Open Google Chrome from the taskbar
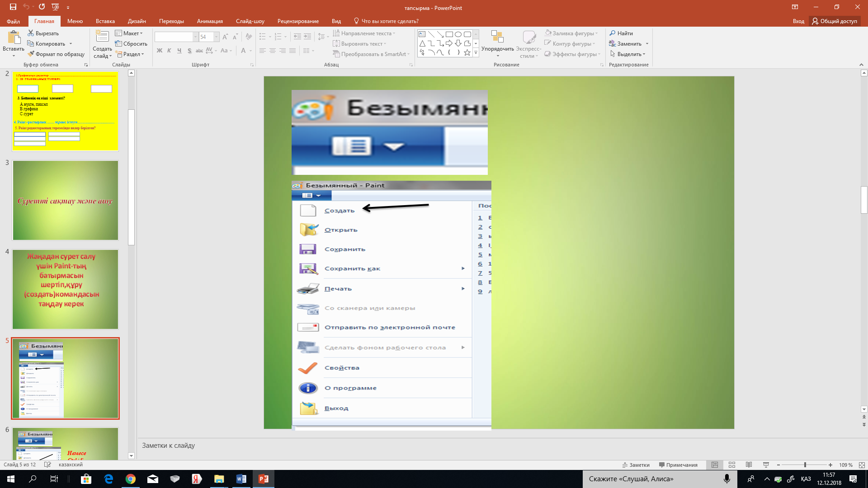Image resolution: width=868 pixels, height=488 pixels. pos(130,479)
